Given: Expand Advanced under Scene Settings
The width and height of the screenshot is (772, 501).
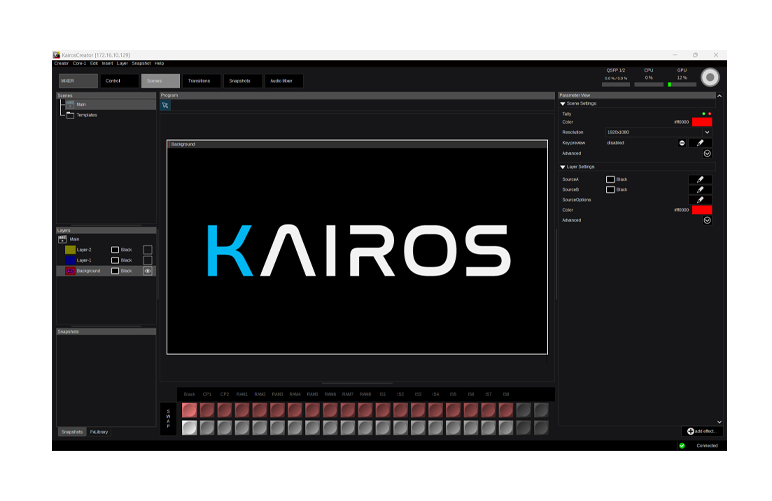Looking at the screenshot, I should (x=708, y=154).
